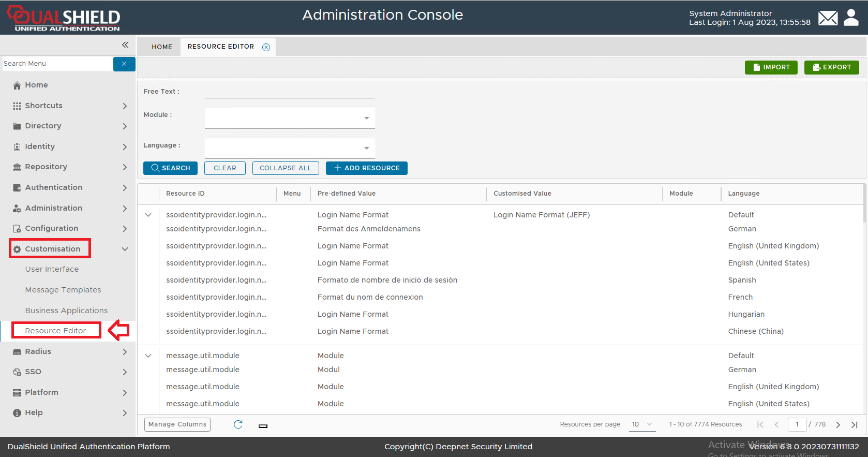Screen dimensions: 868x457
Task: Change the Resources per page dropdown
Action: tap(642, 424)
